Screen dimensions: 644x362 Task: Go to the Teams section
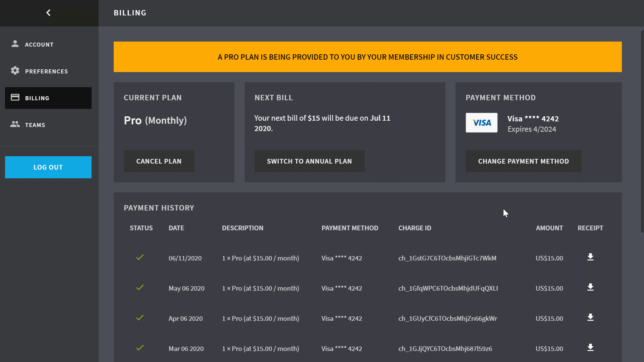pyautogui.click(x=35, y=125)
